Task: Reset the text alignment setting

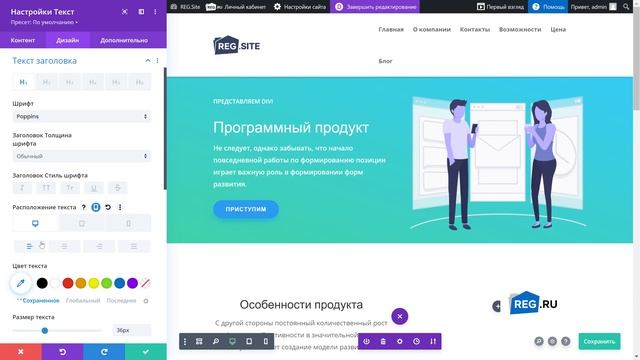Action: click(x=108, y=207)
